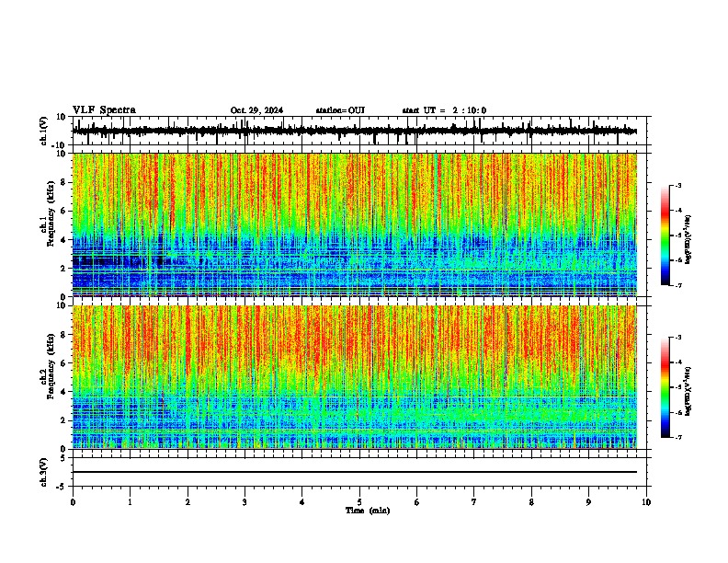728x563 pixels.
Task: Click the ch.2 color bar "log(PSD)" label
Action: (688, 392)
